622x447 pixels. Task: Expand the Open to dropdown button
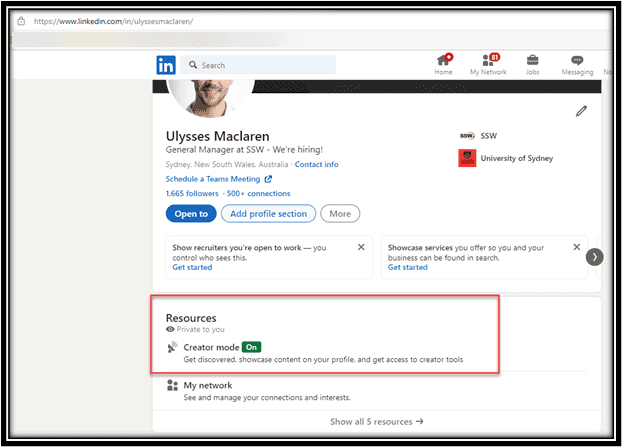[190, 213]
